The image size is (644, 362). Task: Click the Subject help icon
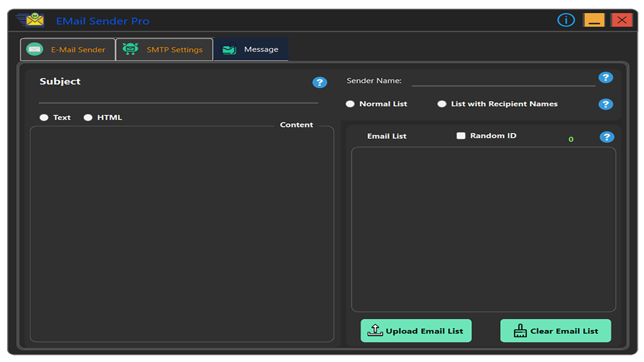click(x=319, y=82)
